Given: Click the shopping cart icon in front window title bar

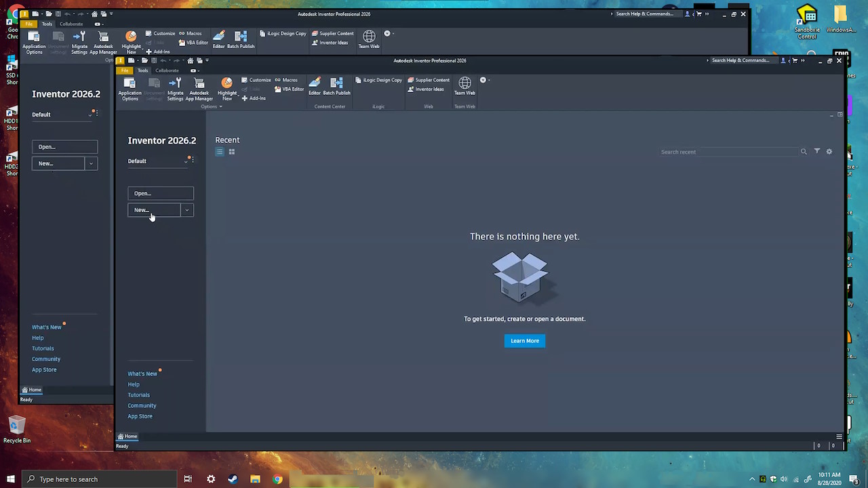Looking at the screenshot, I should point(795,60).
